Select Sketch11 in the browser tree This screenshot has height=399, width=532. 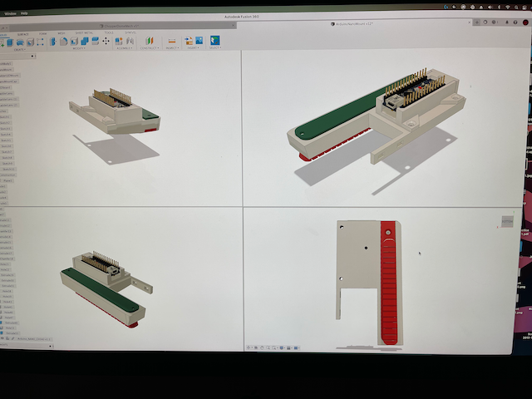coord(9,169)
